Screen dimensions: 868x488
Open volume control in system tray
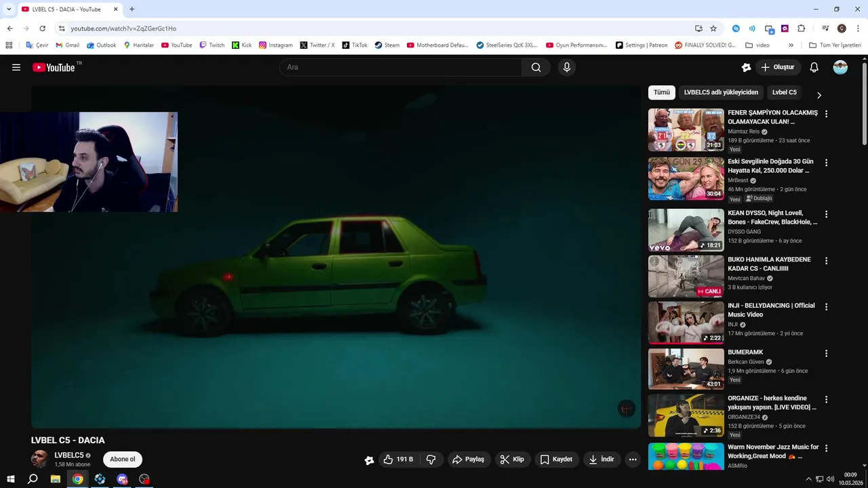[831, 479]
